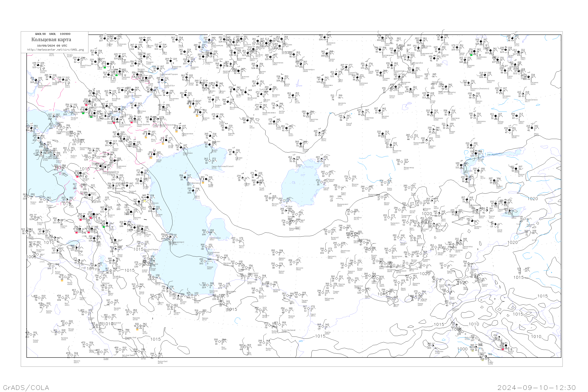Click the 2024-09-10-12:30 timestamp
Image resolution: width=588 pixels, height=392 pixels.
click(536, 387)
